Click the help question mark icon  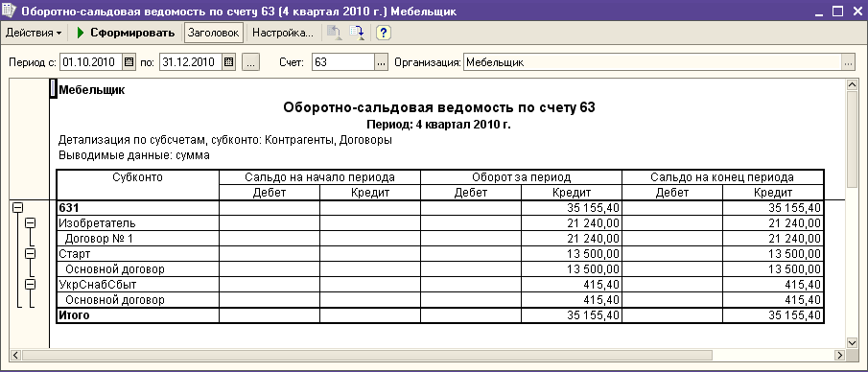tap(383, 33)
